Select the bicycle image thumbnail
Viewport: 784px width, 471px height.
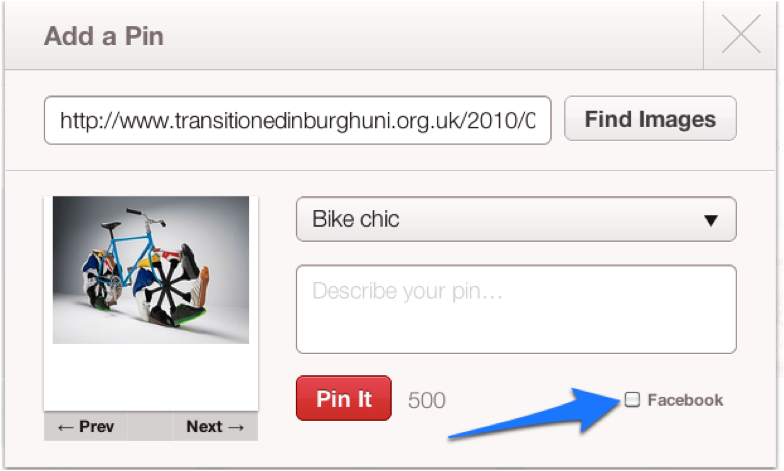pos(151,270)
